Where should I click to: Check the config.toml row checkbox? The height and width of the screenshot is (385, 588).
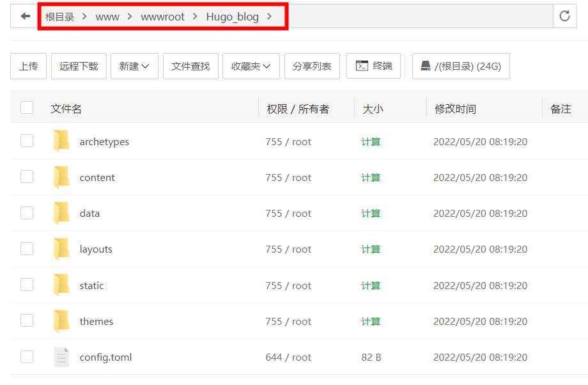[27, 357]
